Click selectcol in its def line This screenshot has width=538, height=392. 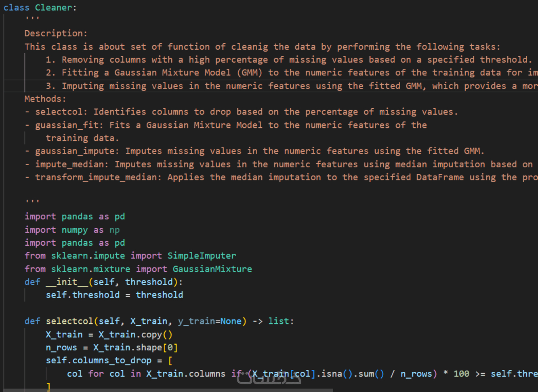tap(69, 321)
